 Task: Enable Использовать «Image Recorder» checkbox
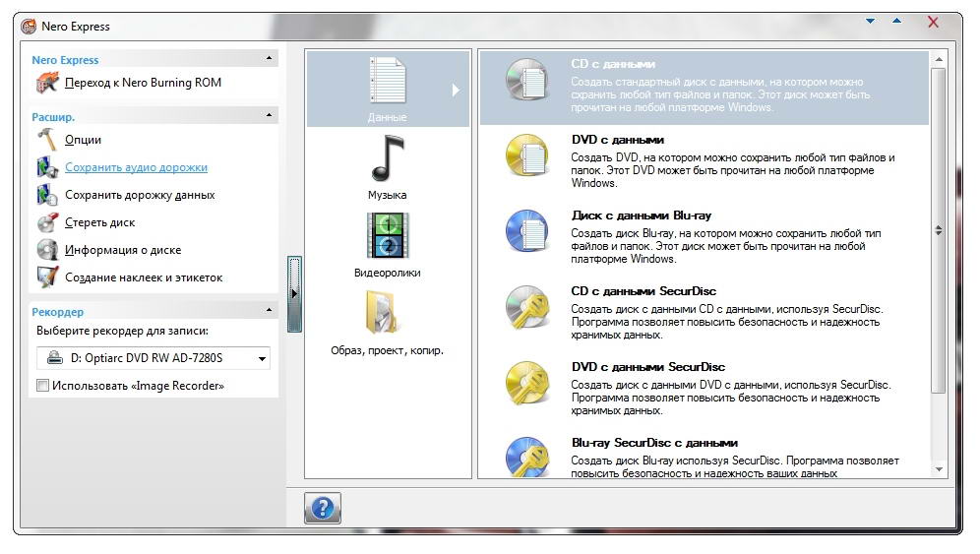[42, 386]
